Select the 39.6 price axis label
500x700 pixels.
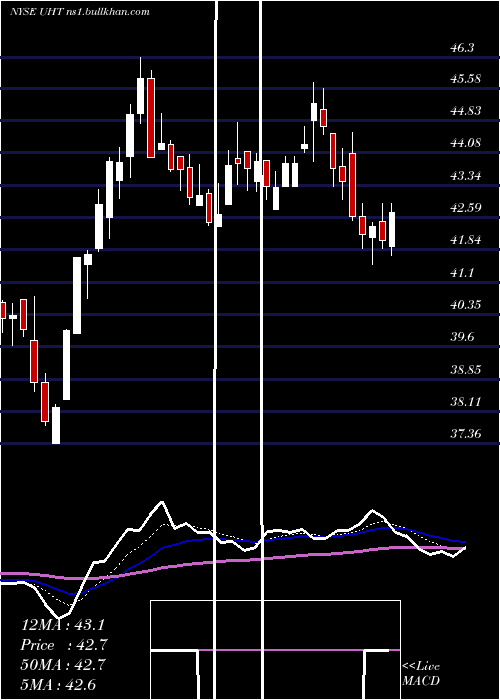click(462, 337)
